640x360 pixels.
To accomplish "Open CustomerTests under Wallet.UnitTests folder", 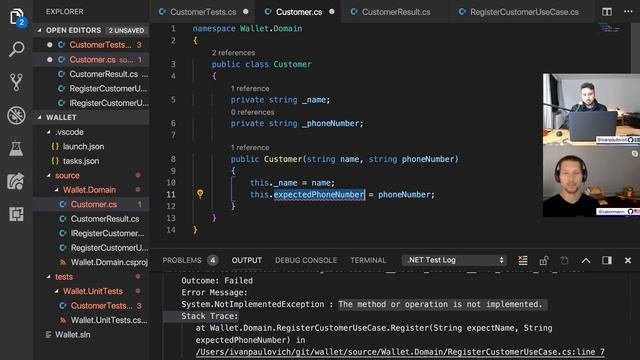I will (91, 306).
